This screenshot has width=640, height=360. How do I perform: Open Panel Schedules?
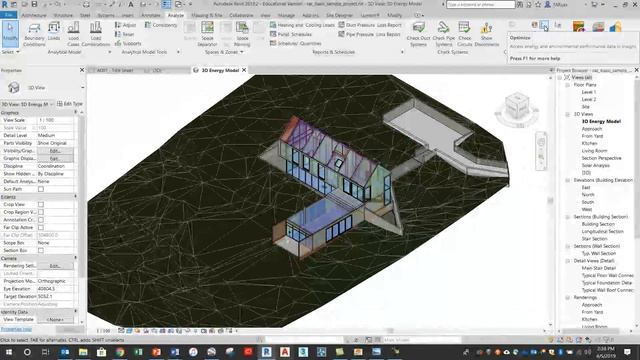[x=291, y=34]
